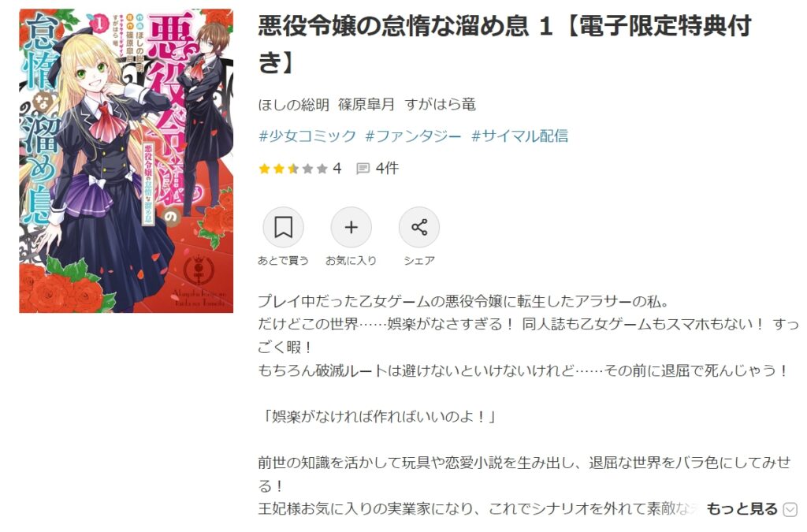
Task: Add to favorites with the plus icon
Action: [x=351, y=227]
